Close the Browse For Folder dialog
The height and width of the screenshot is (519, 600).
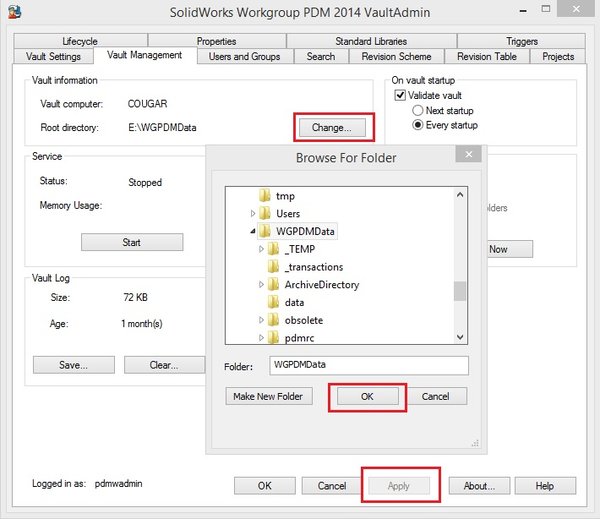[469, 154]
